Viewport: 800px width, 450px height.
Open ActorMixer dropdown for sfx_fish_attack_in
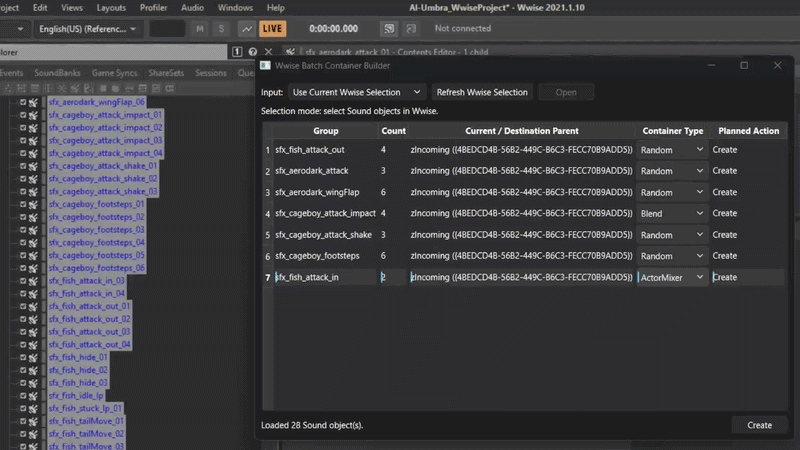672,278
